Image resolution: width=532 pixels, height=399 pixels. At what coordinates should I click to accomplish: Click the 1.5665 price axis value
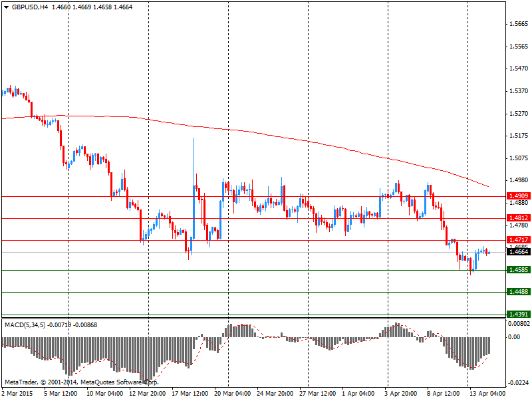pos(519,24)
